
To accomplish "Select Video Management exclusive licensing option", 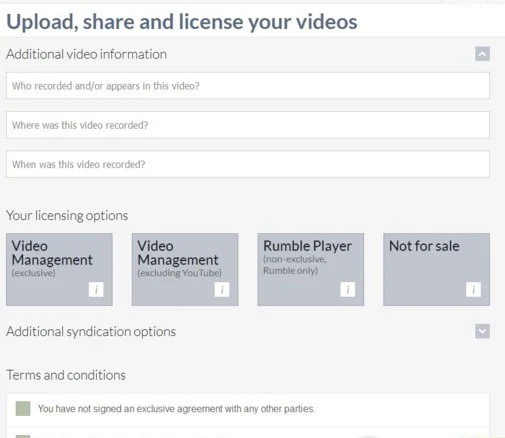I will click(59, 269).
